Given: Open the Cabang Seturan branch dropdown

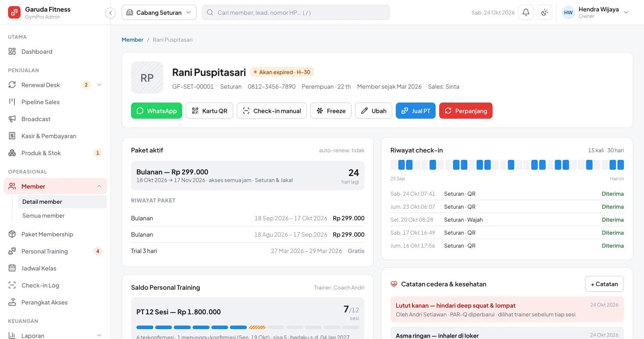Looking at the screenshot, I should click(x=159, y=13).
